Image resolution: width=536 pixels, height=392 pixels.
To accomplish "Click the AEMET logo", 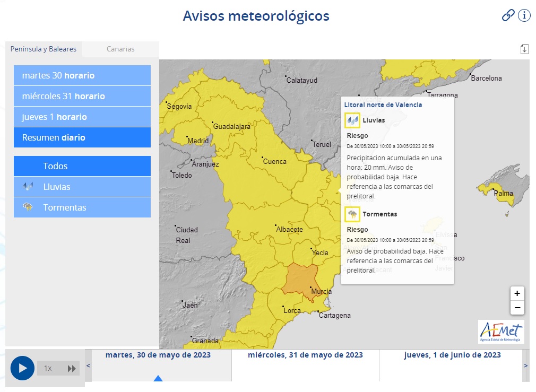I will click(x=501, y=332).
